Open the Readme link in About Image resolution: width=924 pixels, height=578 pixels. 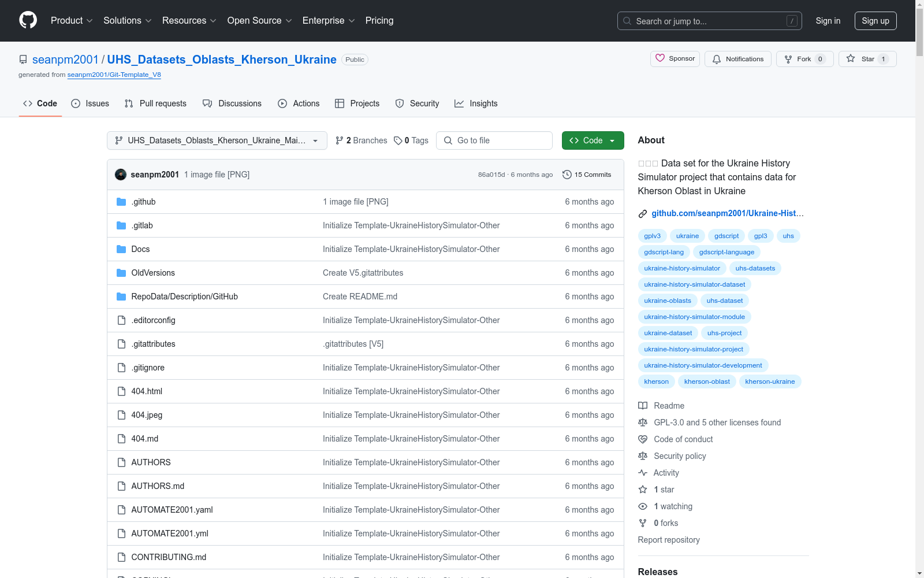(x=661, y=406)
